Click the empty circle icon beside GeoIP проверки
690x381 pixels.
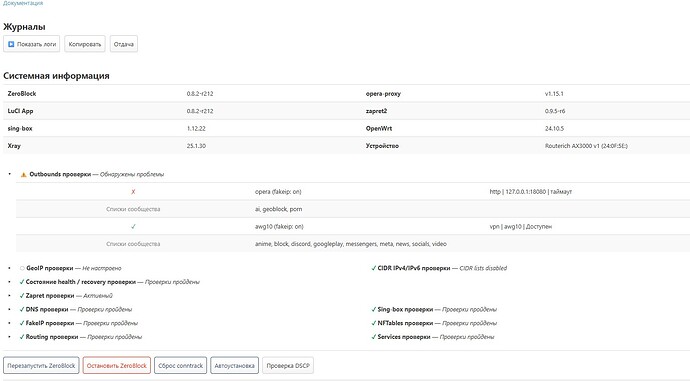click(22, 268)
